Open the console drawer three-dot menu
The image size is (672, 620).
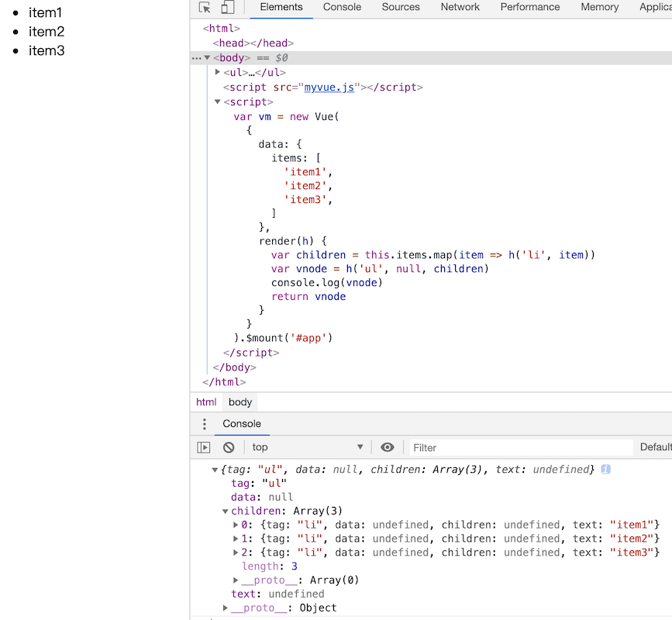(205, 424)
